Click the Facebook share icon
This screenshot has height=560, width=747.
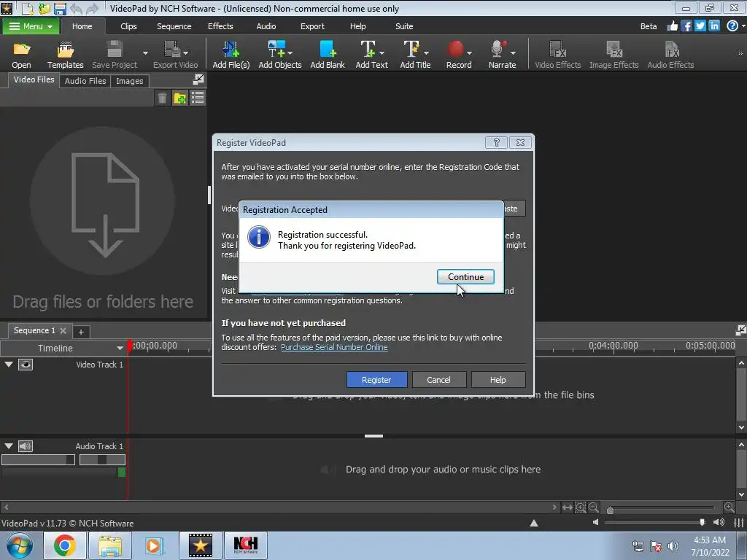point(686,26)
